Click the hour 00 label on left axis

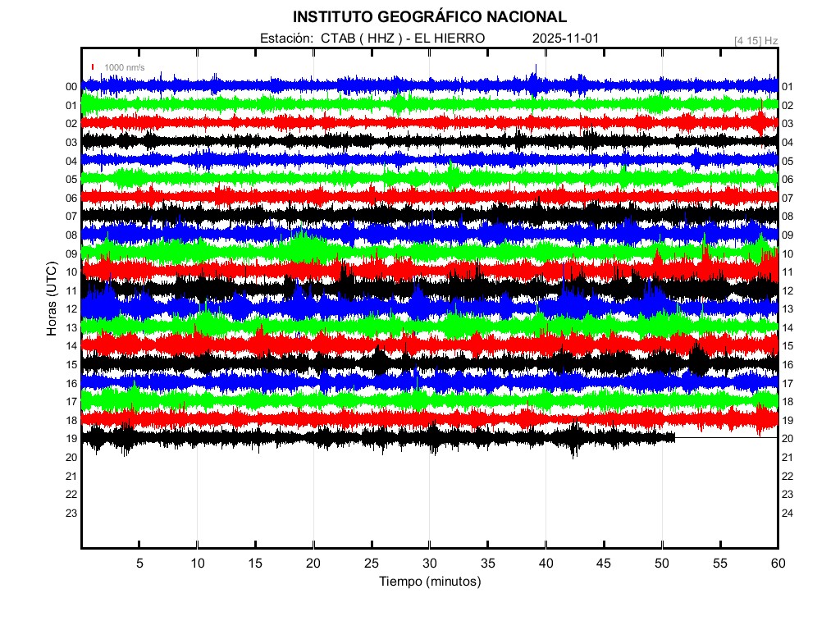(71, 87)
